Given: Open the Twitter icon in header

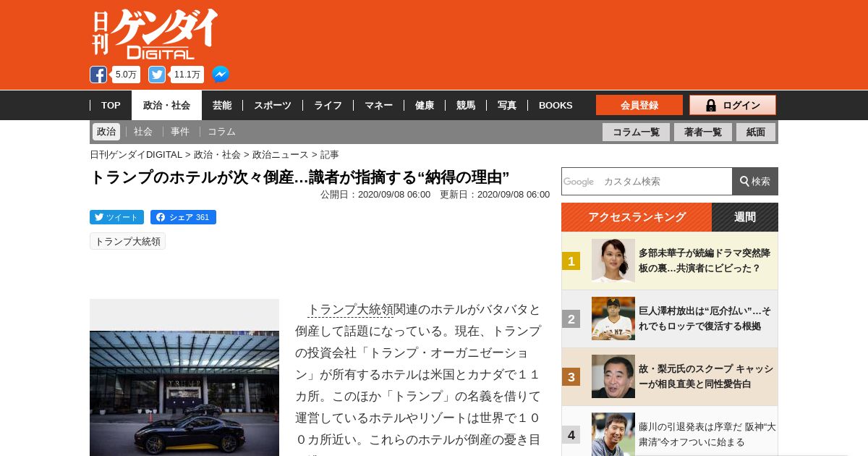Looking at the screenshot, I should 157,75.
